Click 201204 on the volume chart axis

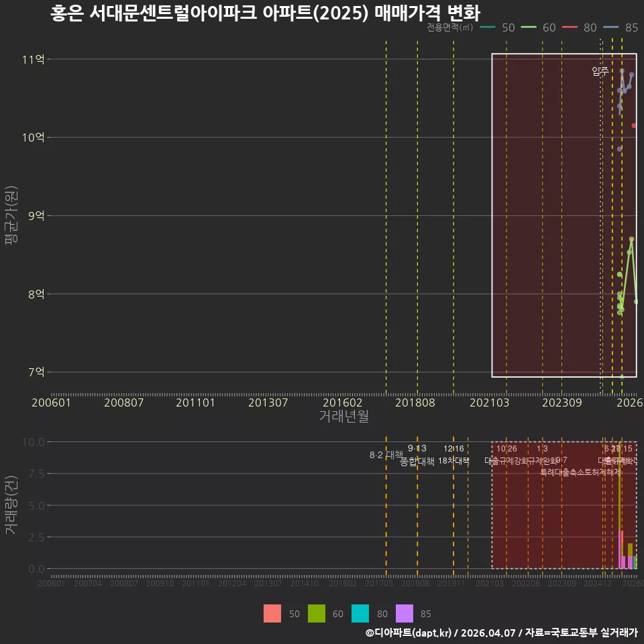point(232,583)
